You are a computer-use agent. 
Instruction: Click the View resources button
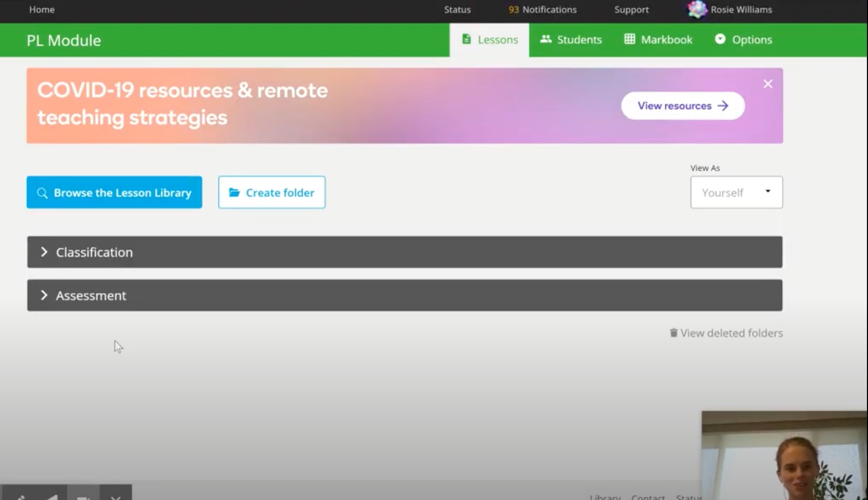point(683,106)
